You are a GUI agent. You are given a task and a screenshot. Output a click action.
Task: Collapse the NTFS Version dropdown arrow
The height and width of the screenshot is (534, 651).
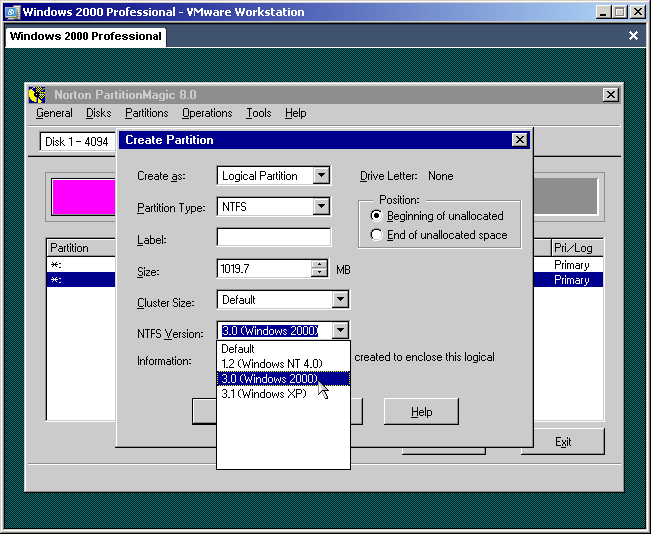[340, 331]
